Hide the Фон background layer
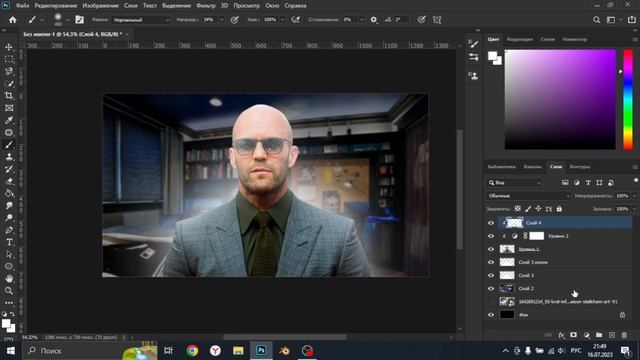 (x=491, y=315)
